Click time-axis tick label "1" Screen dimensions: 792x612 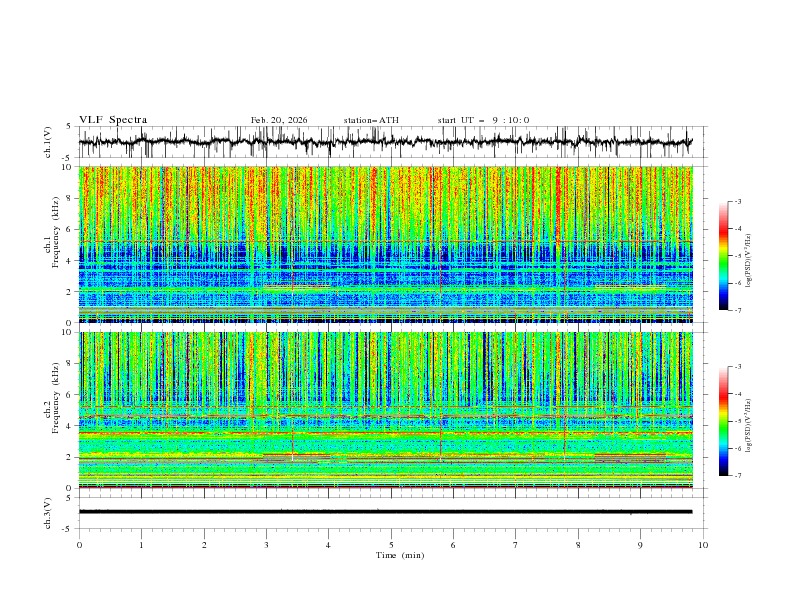click(x=141, y=545)
